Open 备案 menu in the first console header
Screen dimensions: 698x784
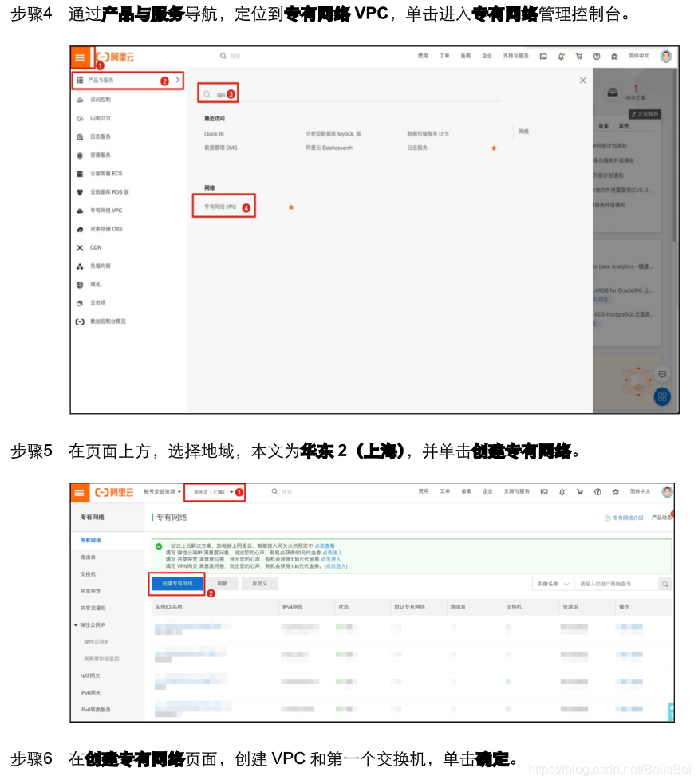pos(466,56)
